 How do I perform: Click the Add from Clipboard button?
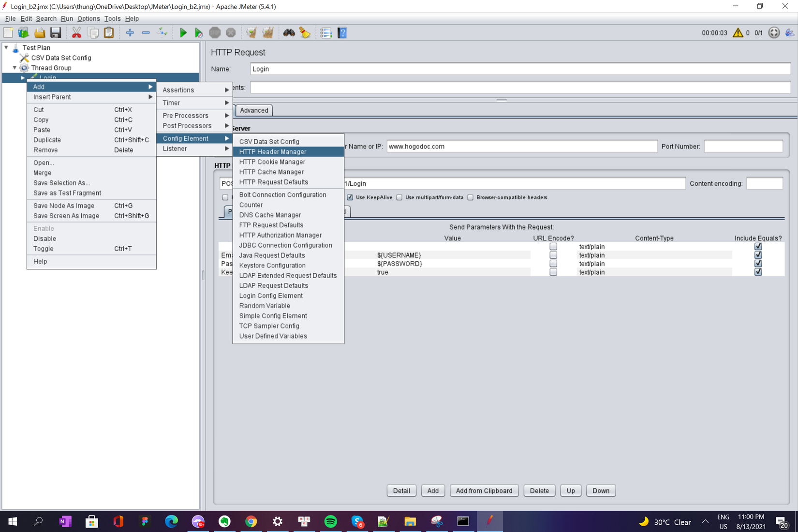(x=484, y=490)
